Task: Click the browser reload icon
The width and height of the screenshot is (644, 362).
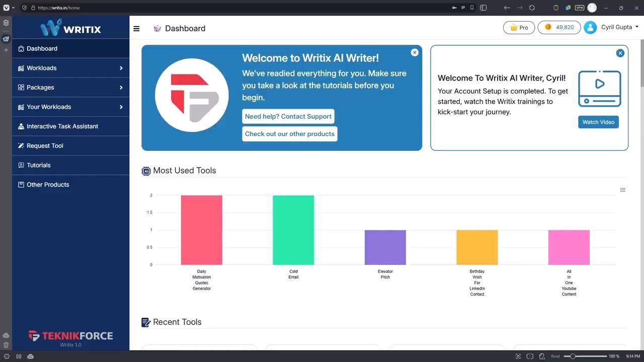Action: [x=532, y=8]
